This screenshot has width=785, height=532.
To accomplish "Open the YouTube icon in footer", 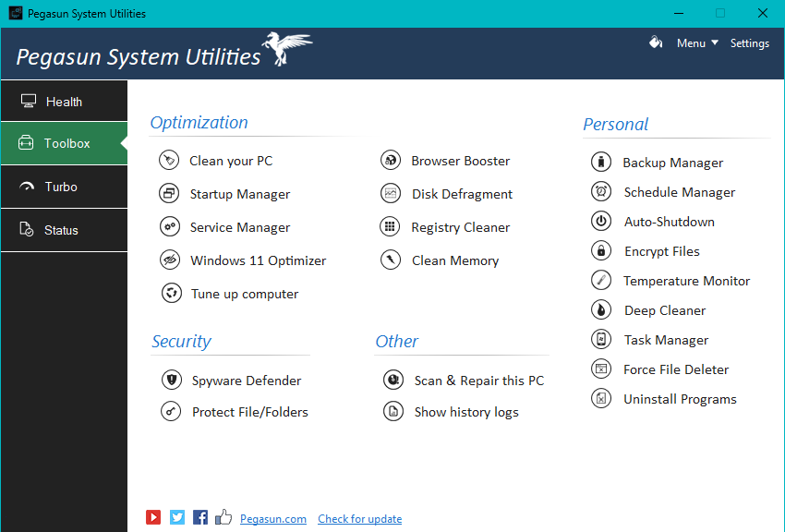I will point(153,518).
